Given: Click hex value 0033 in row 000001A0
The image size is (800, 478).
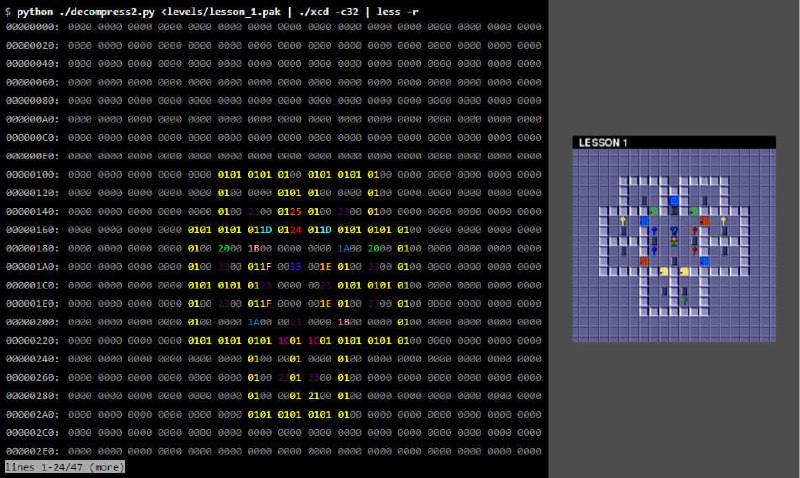Looking at the screenshot, I should (289, 267).
